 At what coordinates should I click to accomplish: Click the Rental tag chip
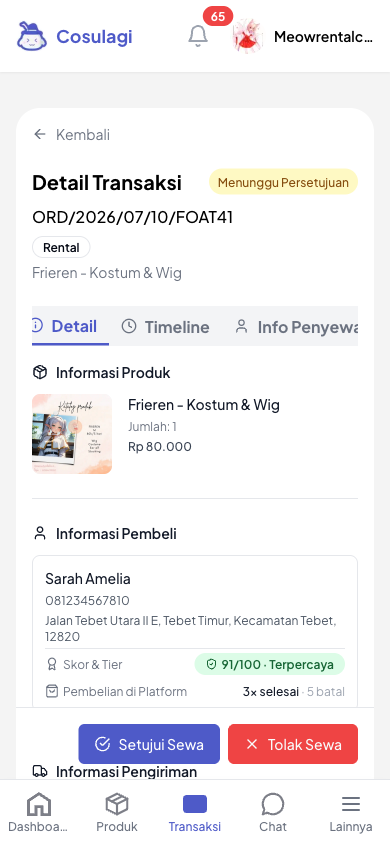point(61,248)
